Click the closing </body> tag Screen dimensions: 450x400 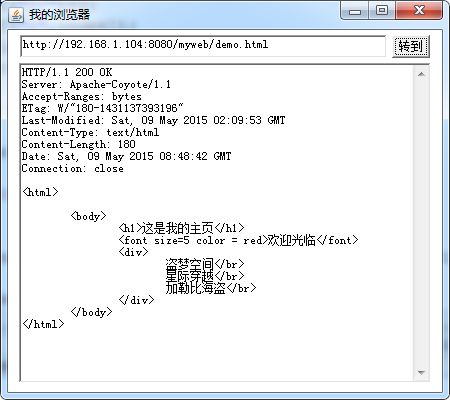click(x=92, y=312)
